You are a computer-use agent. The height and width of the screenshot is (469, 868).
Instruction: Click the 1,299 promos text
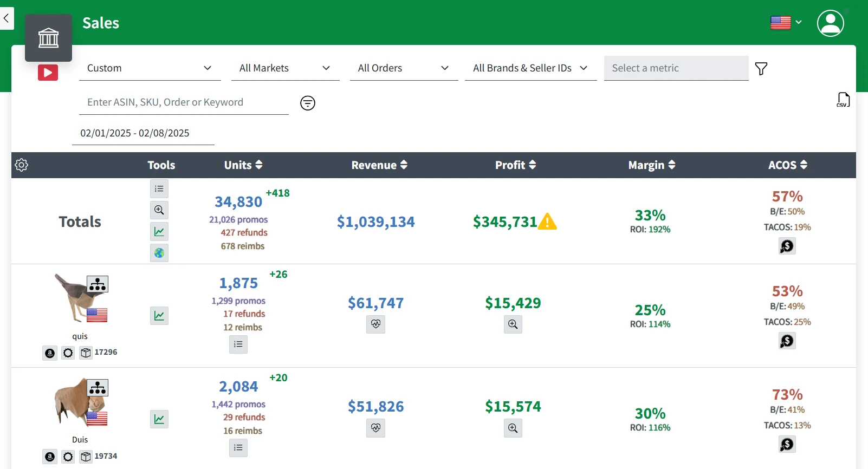tap(238, 301)
